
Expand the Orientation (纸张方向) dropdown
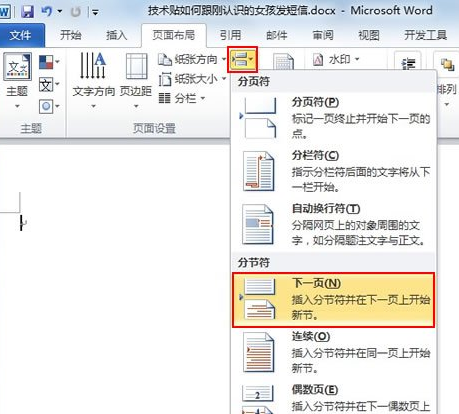[192, 60]
